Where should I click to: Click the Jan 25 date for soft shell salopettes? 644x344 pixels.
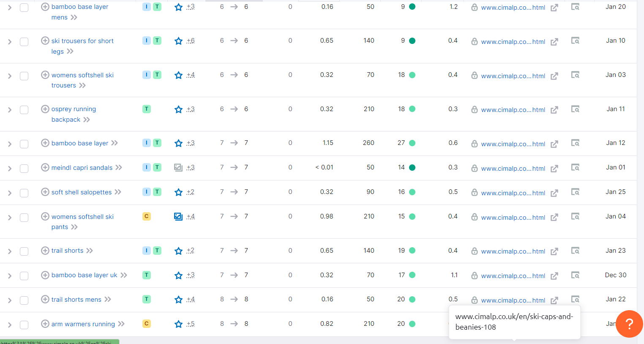point(616,192)
